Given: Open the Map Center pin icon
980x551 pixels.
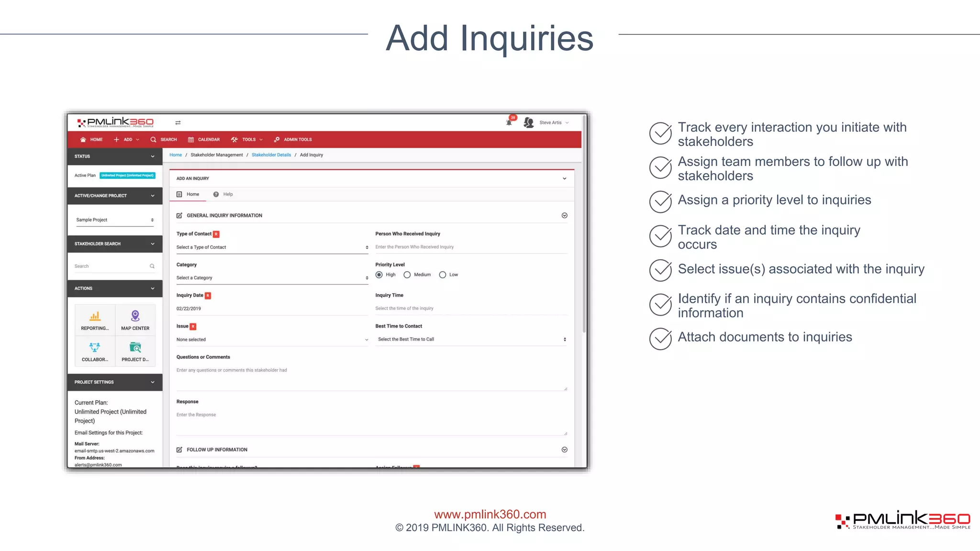Looking at the screenshot, I should [135, 316].
